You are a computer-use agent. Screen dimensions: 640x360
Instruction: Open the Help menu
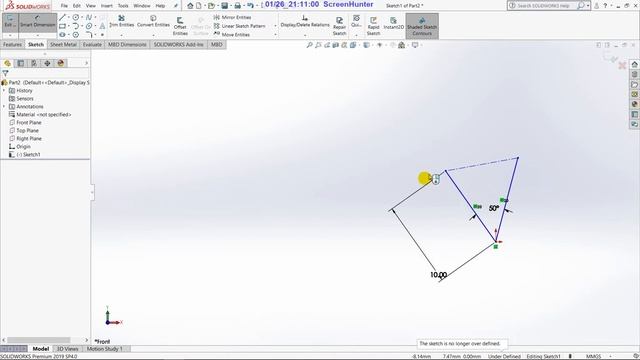coord(160,6)
